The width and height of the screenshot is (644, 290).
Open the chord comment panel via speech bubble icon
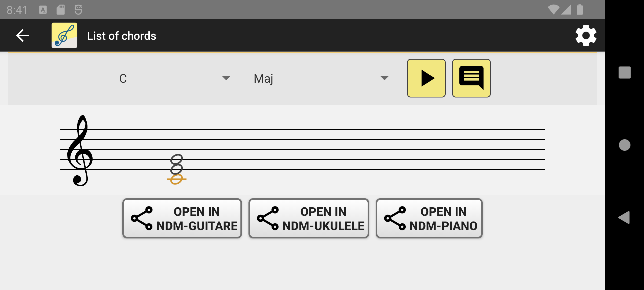471,78
